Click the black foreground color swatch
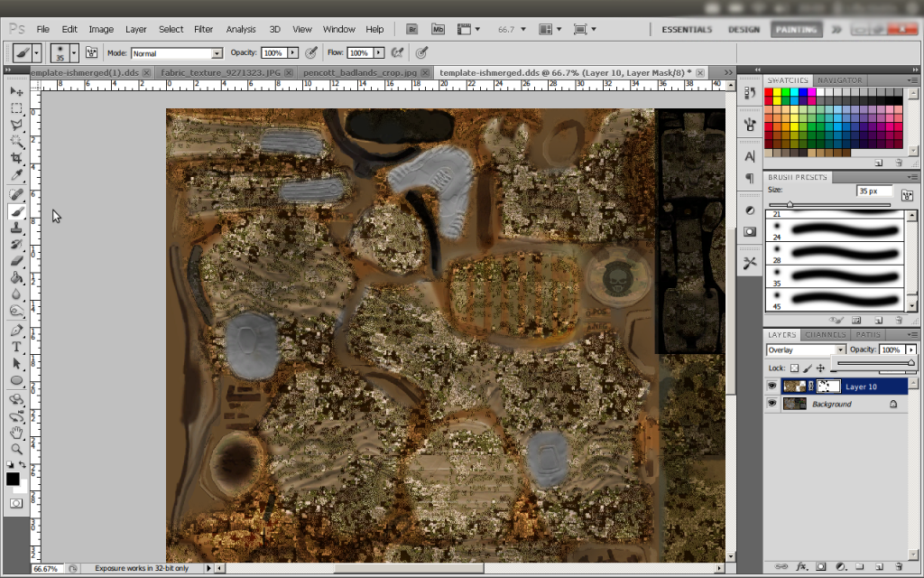Image resolution: width=924 pixels, height=578 pixels. pos(13,479)
